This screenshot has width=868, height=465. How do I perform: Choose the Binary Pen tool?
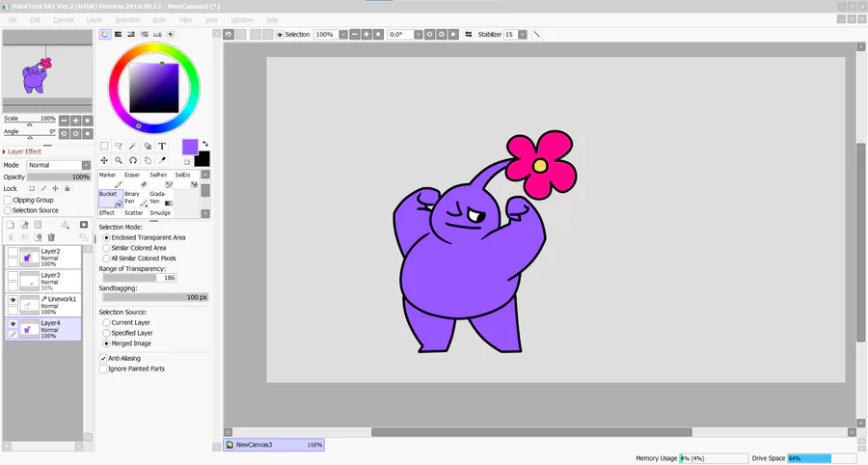coord(136,199)
